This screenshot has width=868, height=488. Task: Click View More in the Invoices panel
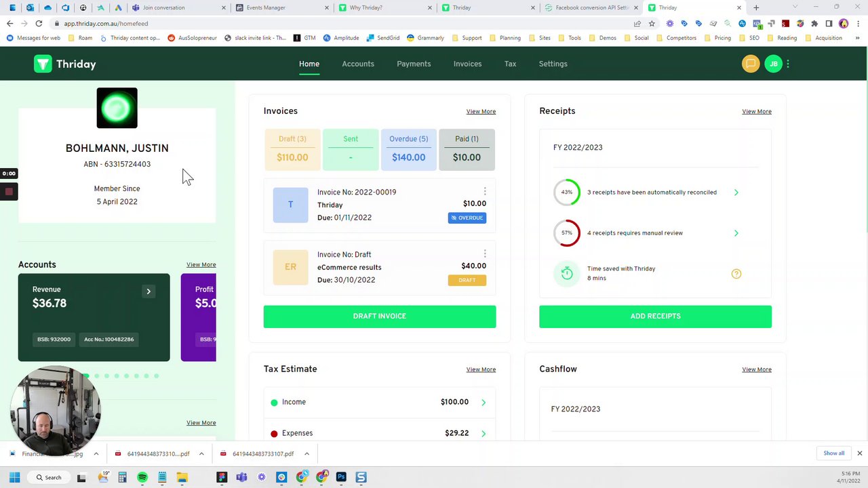click(x=481, y=111)
